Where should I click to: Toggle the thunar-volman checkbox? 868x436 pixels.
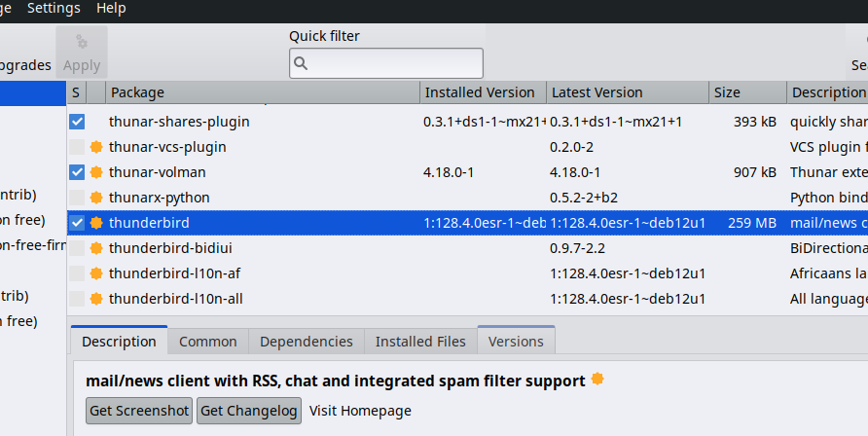[x=77, y=172]
